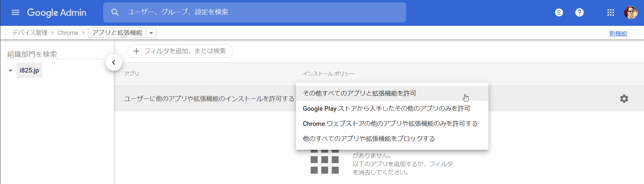Click the plus icon in filter bar
644x184 pixels.
tap(136, 51)
